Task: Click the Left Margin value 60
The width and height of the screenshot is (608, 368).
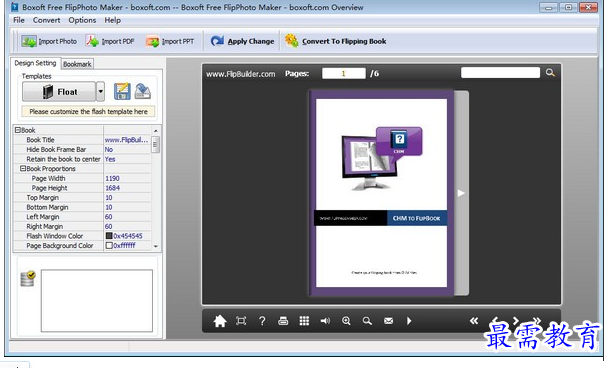Action: (x=127, y=217)
